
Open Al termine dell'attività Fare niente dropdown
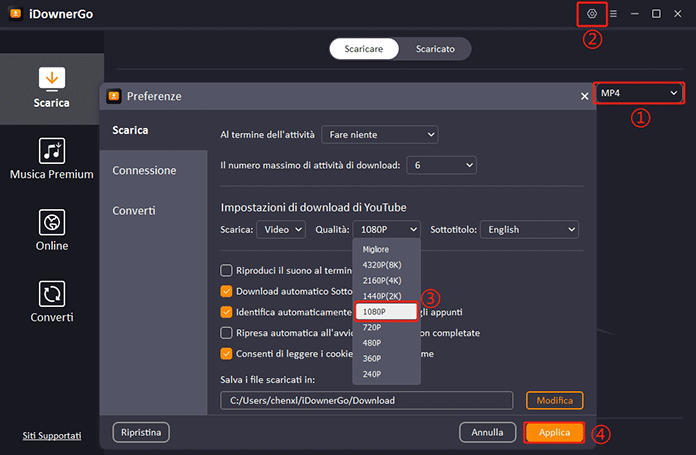pos(380,135)
